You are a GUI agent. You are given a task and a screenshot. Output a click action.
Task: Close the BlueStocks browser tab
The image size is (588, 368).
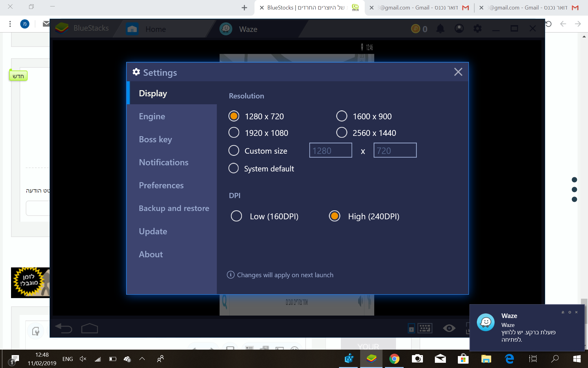[x=262, y=8]
